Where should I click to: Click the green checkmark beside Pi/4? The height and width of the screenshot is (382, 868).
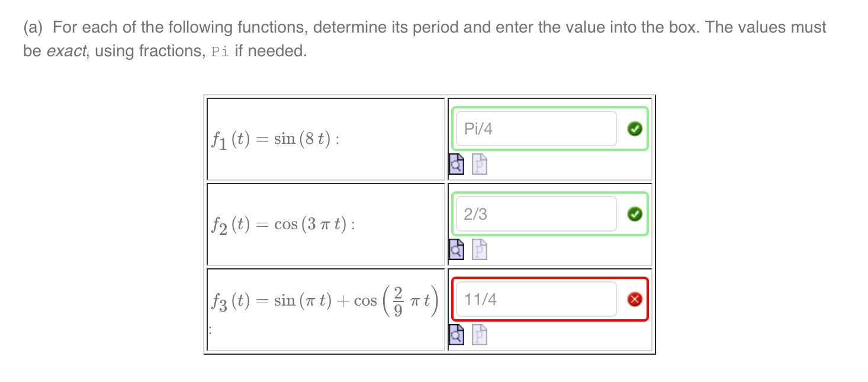pyautogui.click(x=634, y=129)
